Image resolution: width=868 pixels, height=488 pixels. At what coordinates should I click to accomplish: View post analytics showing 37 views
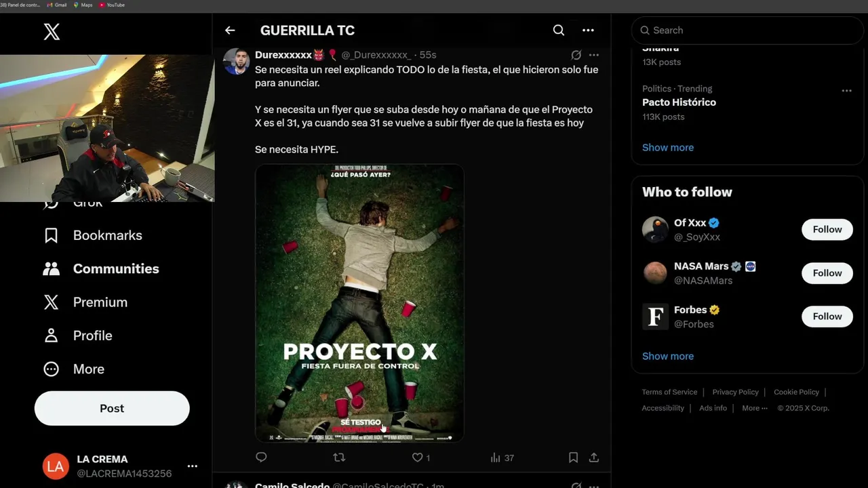click(x=502, y=457)
